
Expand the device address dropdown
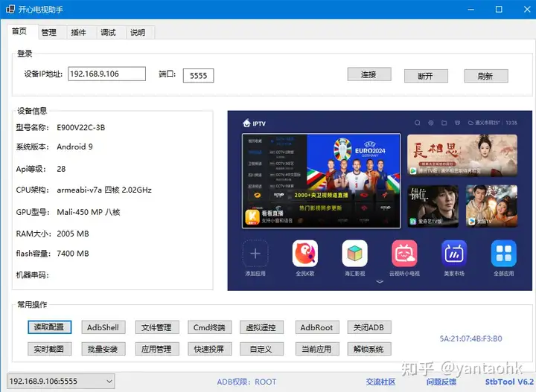click(x=109, y=381)
